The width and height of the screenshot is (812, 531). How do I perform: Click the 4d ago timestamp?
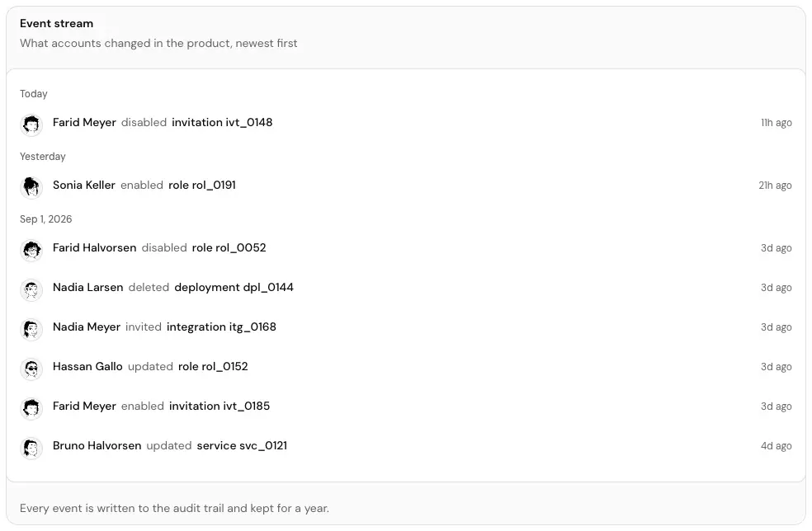[x=776, y=445]
